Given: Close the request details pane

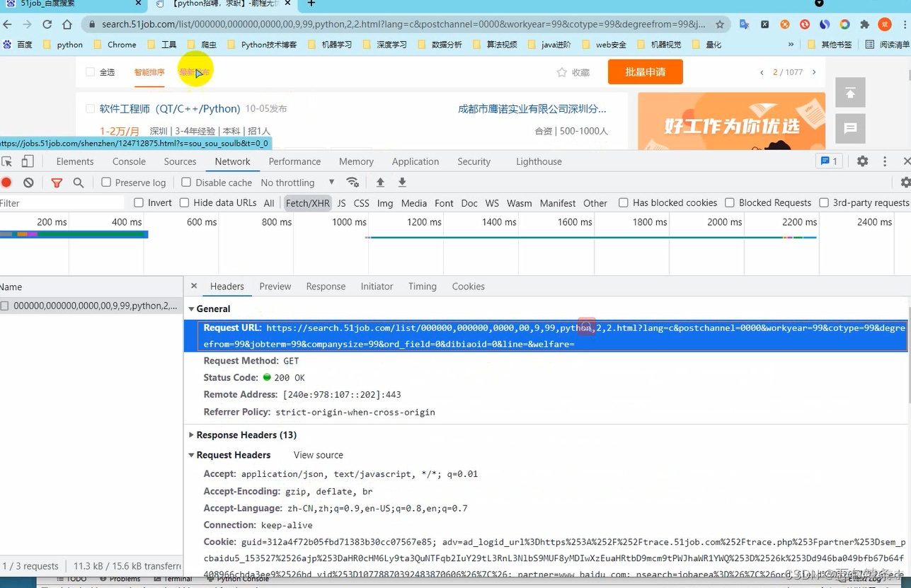Looking at the screenshot, I should (x=194, y=286).
